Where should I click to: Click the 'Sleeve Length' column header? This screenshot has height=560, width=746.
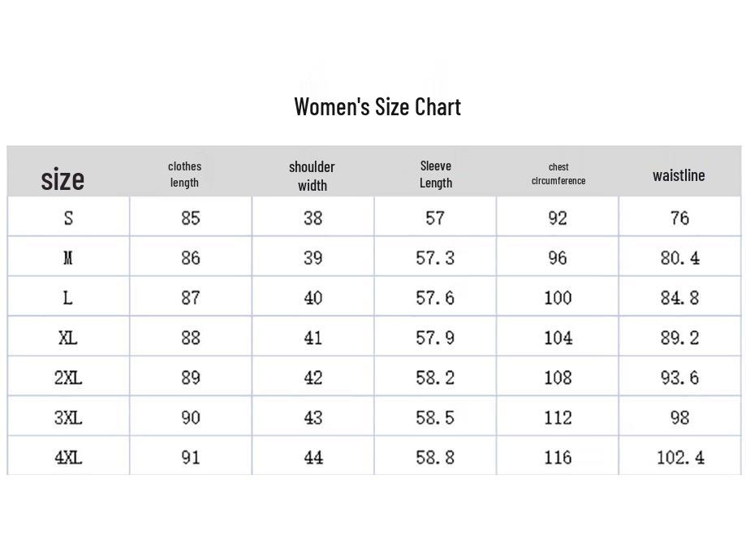click(436, 174)
